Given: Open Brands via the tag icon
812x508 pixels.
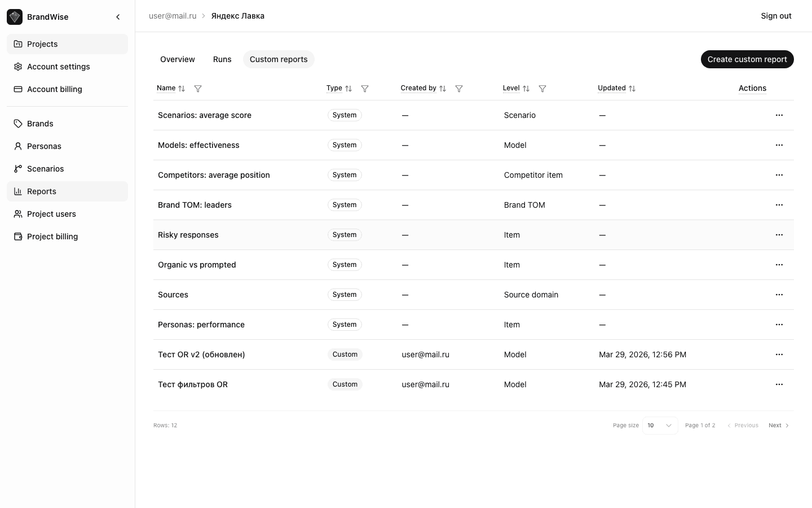Looking at the screenshot, I should tap(17, 123).
